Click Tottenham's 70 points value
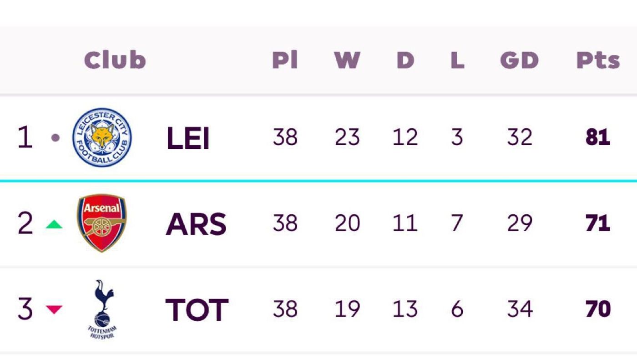Image resolution: width=637 pixels, height=364 pixels. [x=598, y=309]
